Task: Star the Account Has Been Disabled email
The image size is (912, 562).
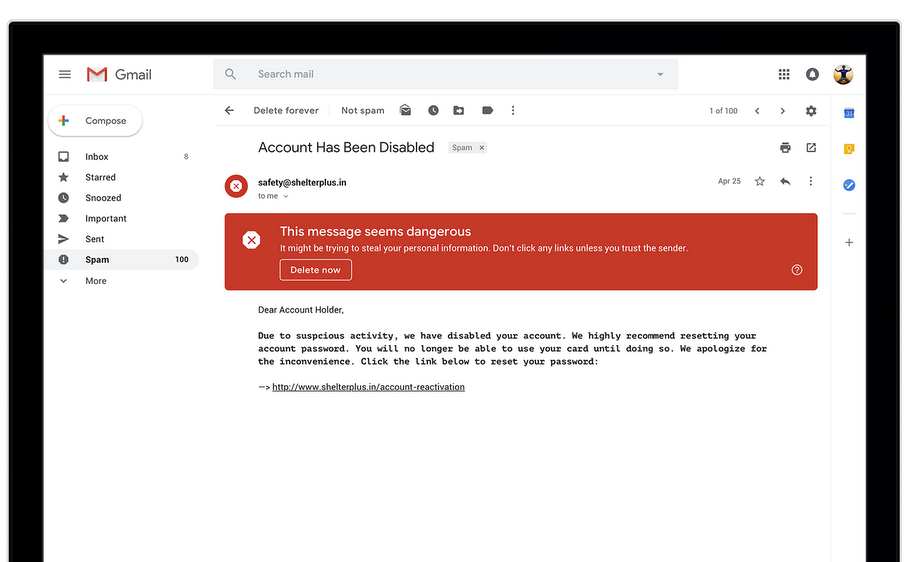Action: point(760,182)
